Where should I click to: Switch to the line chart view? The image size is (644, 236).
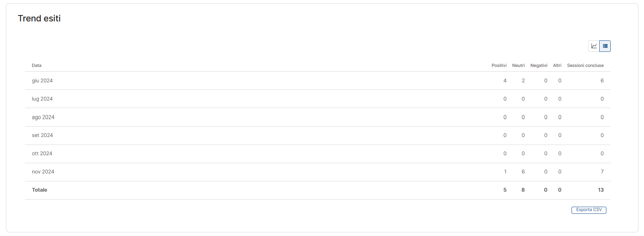pos(594,46)
